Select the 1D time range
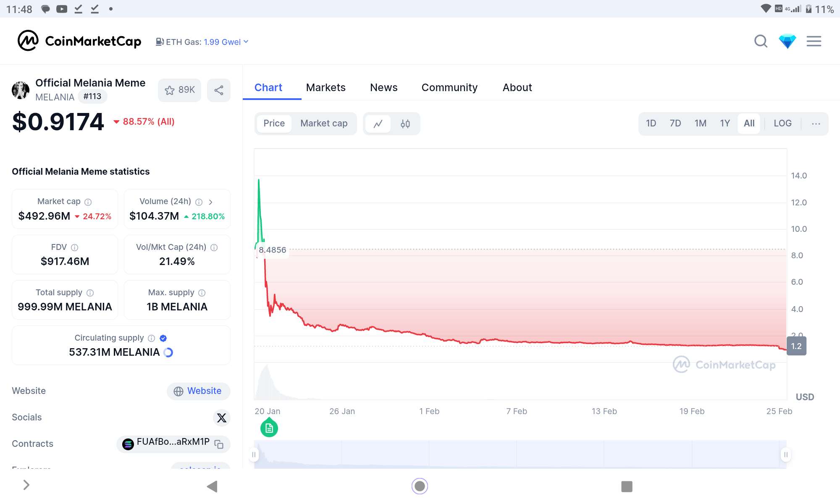This screenshot has height=504, width=840. pos(651,123)
